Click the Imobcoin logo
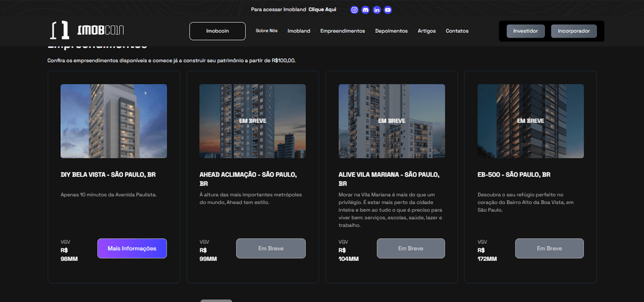 coord(87,31)
